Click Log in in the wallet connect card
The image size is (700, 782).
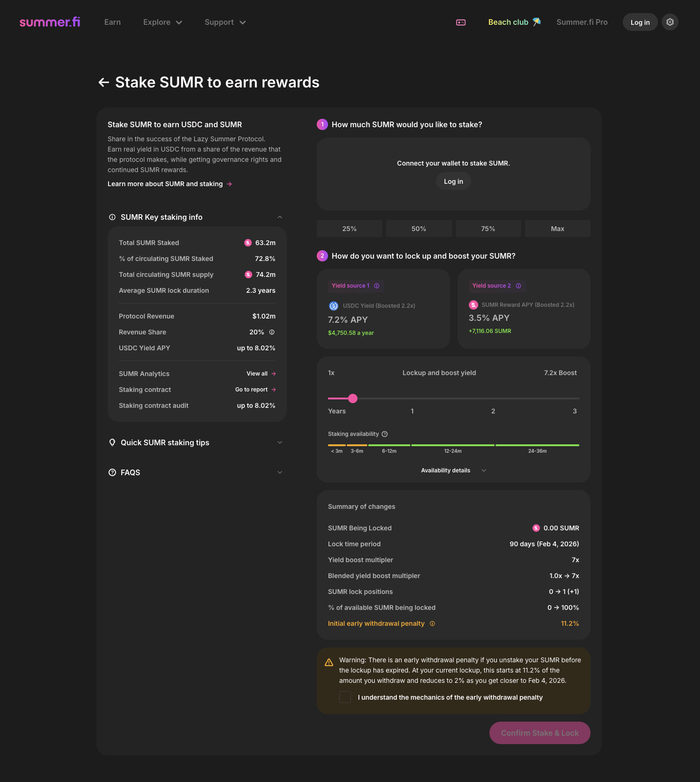[x=453, y=181]
